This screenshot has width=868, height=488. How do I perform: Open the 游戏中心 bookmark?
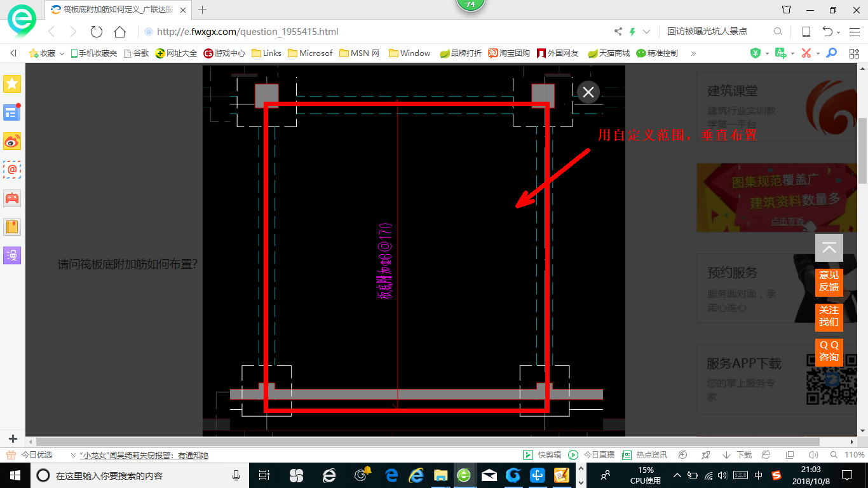click(x=224, y=53)
